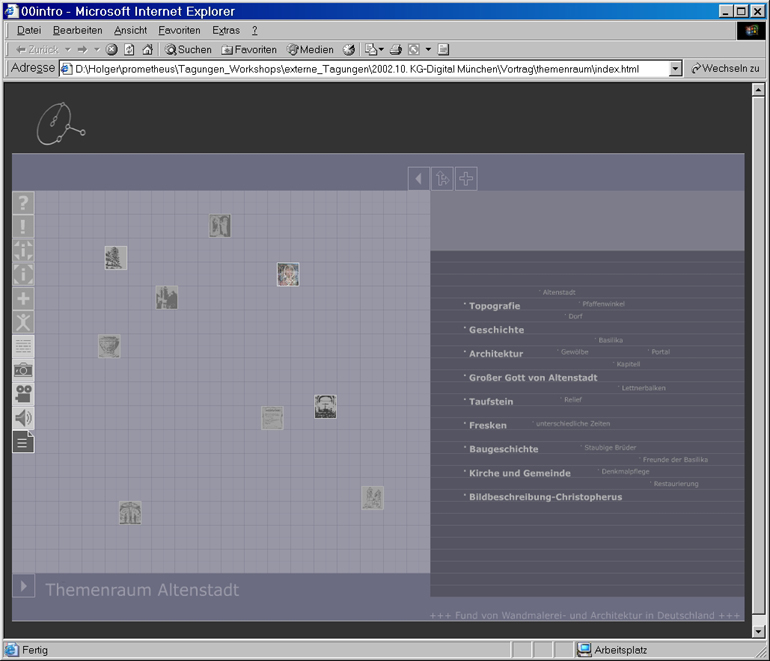This screenshot has width=770, height=661.
Task: Select the Großer Gott von Altenstadt topic
Action: (532, 378)
